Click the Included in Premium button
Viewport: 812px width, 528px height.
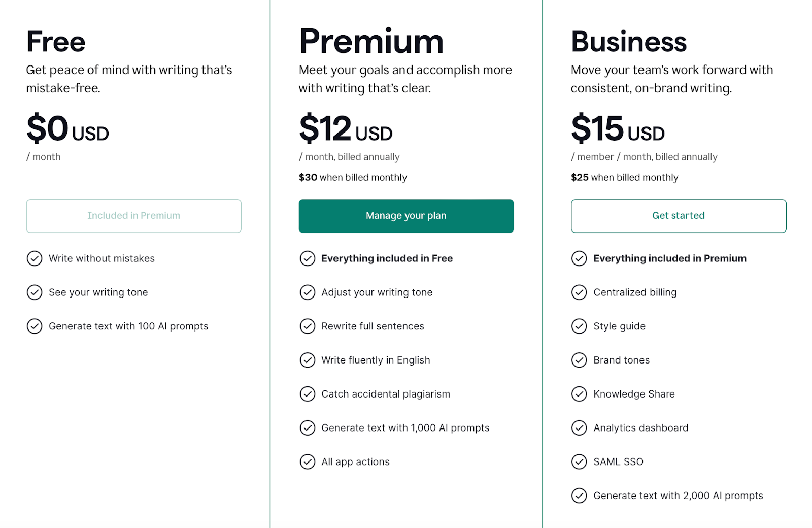tap(133, 216)
